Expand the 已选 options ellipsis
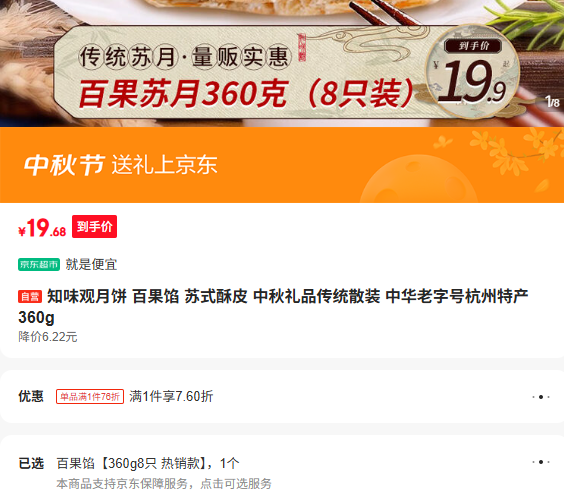Screen dimensions: 564x493 [541, 462]
